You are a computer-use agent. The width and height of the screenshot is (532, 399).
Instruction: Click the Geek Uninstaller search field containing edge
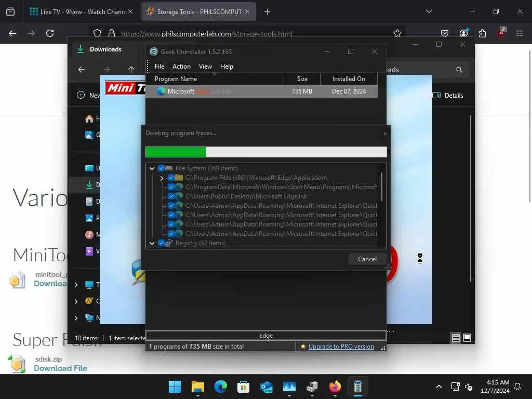pyautogui.click(x=266, y=336)
